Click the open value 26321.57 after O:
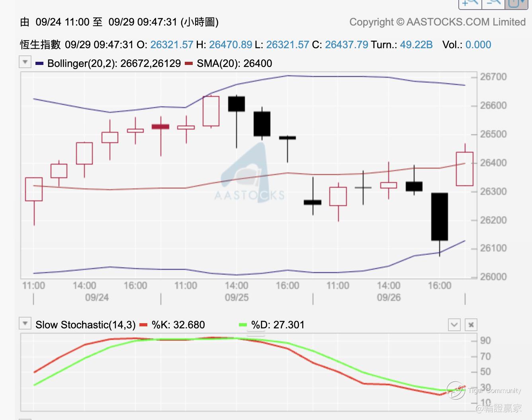Viewport: 532px width, 420px height. click(172, 45)
